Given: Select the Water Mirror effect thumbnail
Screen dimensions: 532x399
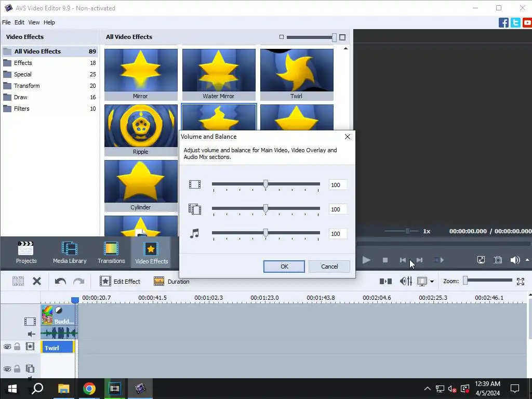Looking at the screenshot, I should 219,74.
